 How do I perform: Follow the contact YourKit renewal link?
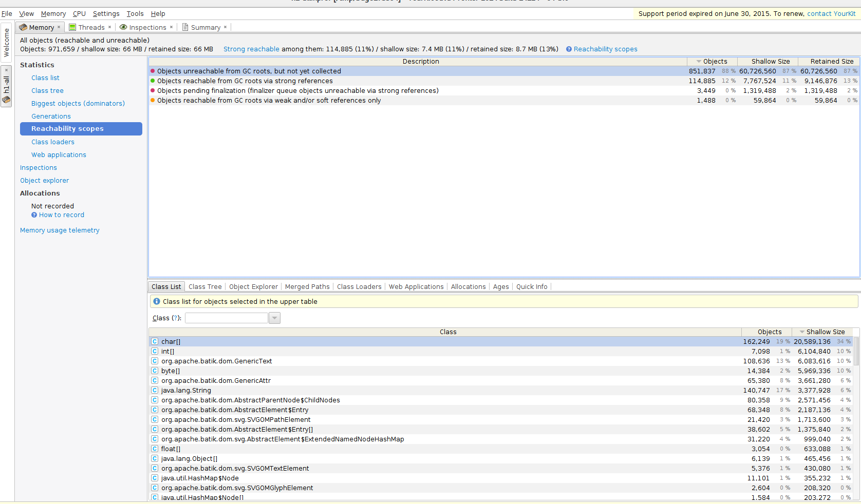831,14
